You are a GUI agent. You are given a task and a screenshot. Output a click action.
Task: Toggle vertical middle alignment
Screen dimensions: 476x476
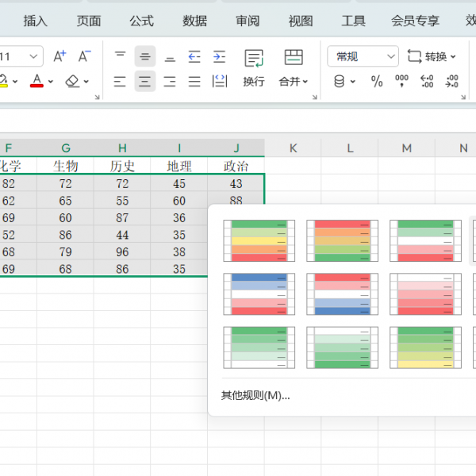point(144,56)
